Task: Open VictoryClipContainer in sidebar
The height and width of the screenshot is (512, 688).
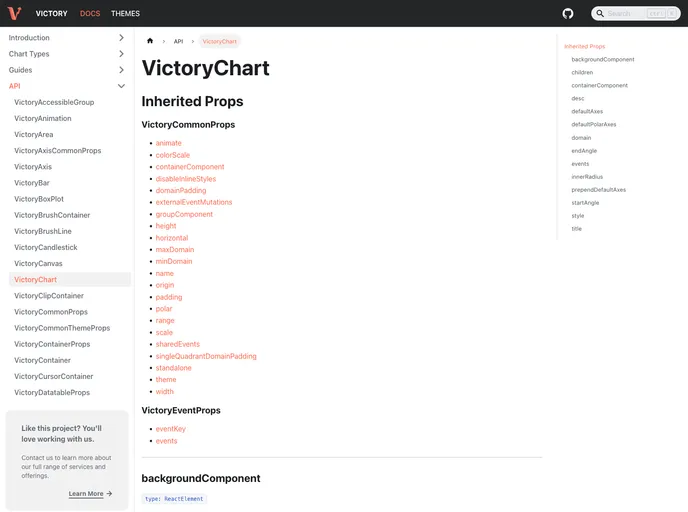Action: [49, 296]
